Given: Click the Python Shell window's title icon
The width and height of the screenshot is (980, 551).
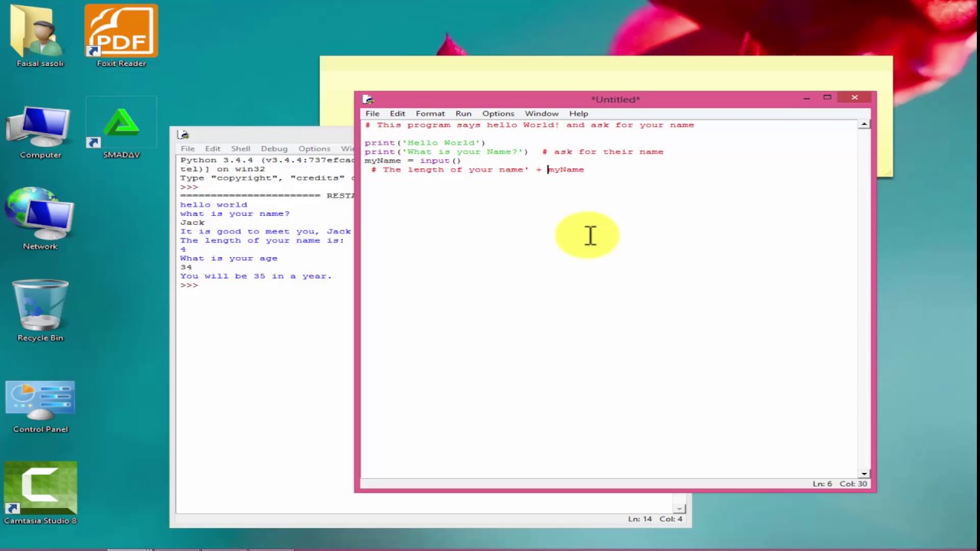Looking at the screenshot, I should (x=183, y=135).
